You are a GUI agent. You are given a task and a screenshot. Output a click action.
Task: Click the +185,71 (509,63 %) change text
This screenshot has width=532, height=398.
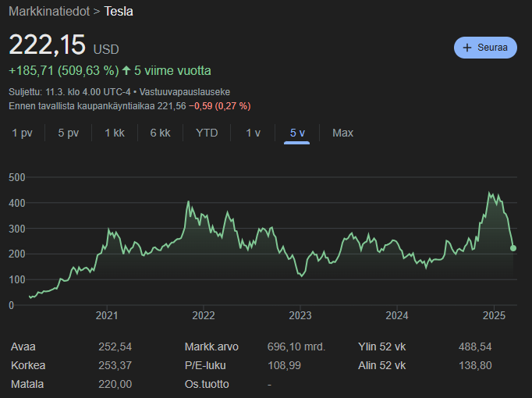[x=64, y=70]
